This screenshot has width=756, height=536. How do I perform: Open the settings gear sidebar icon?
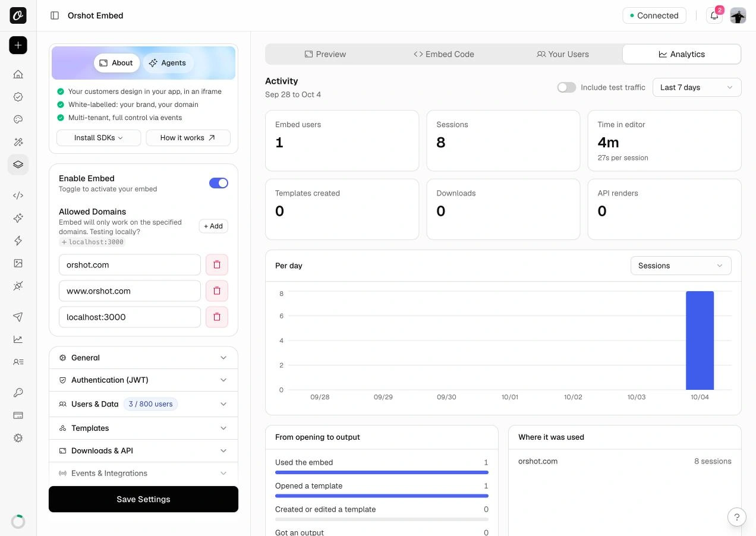coord(18,438)
